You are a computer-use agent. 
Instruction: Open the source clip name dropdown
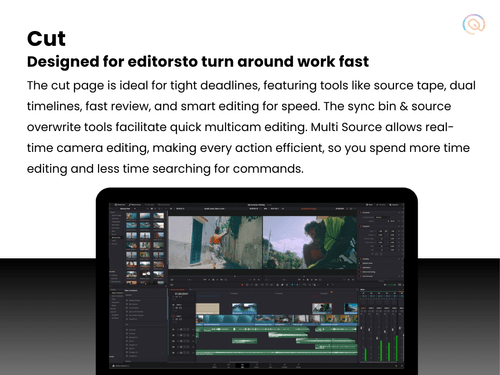click(215, 209)
